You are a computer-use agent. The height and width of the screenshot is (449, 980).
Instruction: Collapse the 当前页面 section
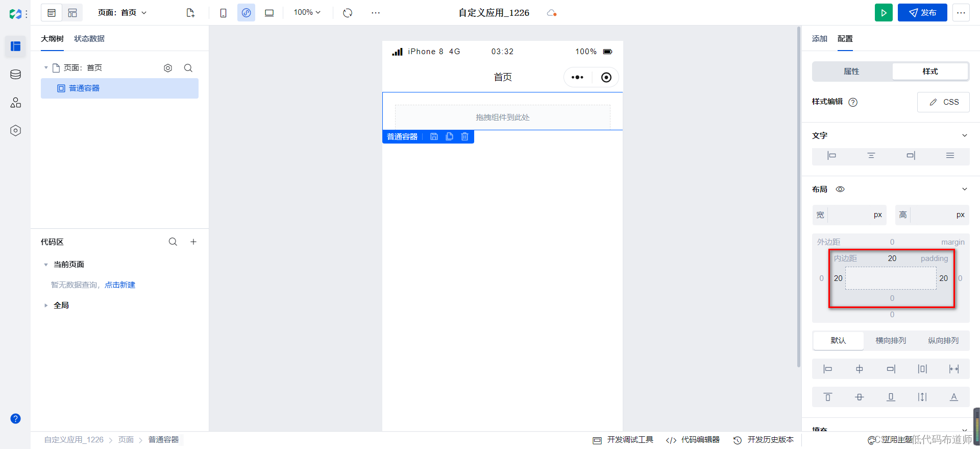click(46, 265)
